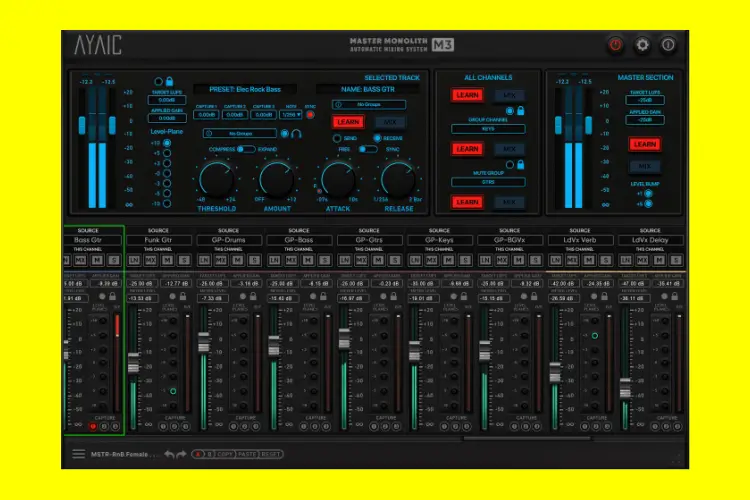
Task: Toggle the red Sync indicator button
Action: point(310,115)
